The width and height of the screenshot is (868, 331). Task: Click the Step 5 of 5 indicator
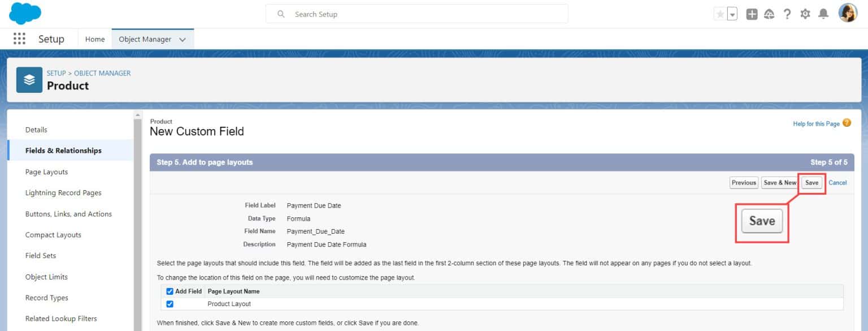click(x=828, y=162)
